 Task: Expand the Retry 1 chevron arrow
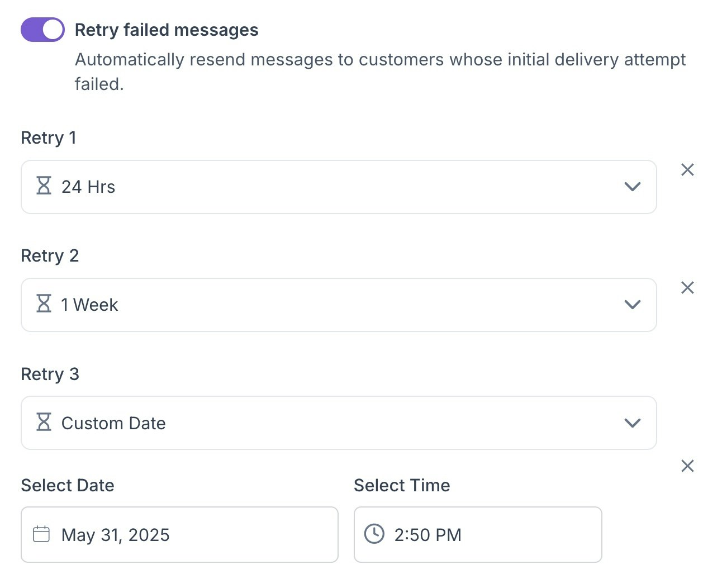pos(632,187)
